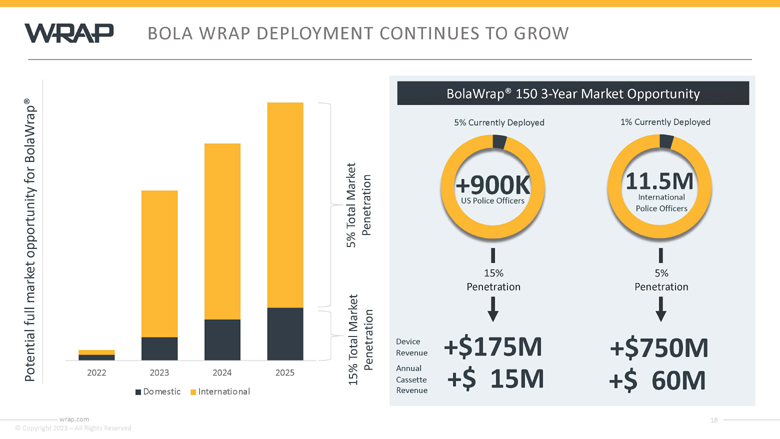Open the wrap.com link in the footer
Screen dimensions: 780x439
[74, 419]
